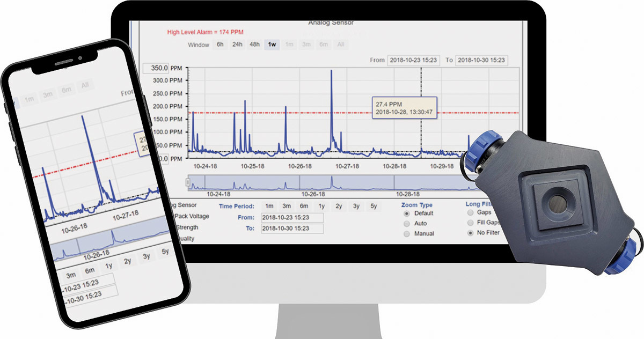644x339 pixels.
Task: Select Default zoom type radio button
Action: click(x=406, y=213)
